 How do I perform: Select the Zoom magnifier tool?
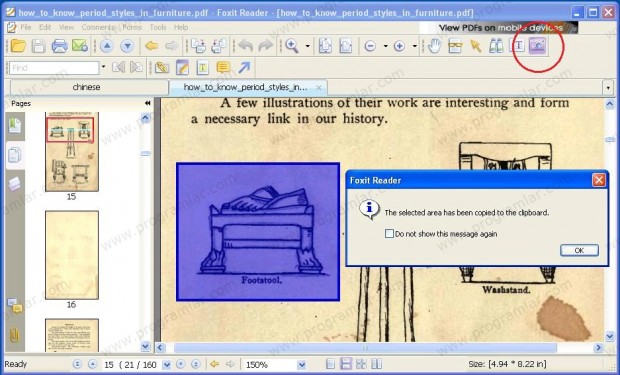[x=292, y=46]
